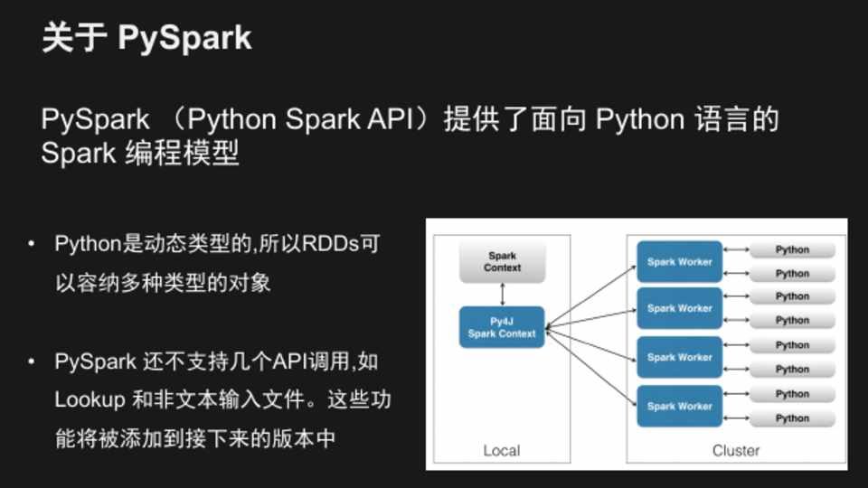Select the bottom Spark Worker box

coord(679,406)
